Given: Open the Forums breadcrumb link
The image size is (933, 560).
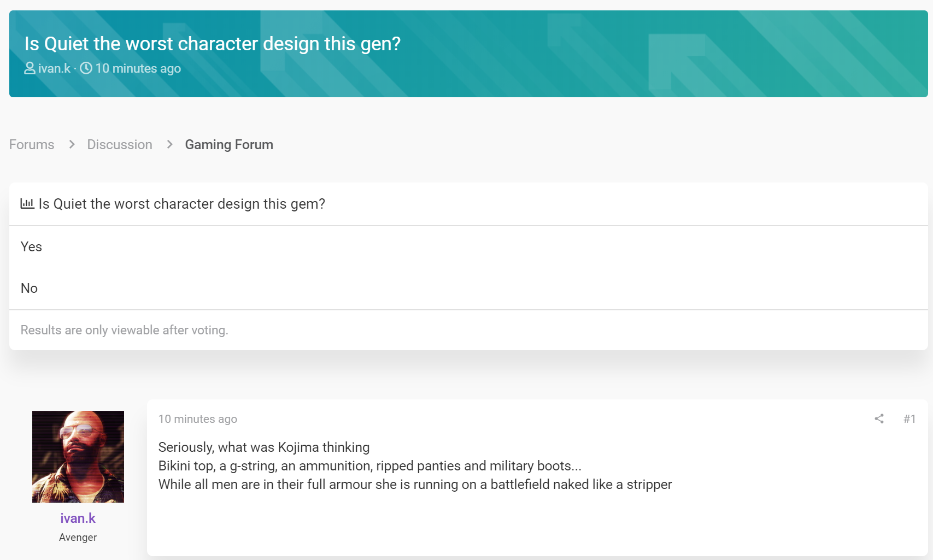Looking at the screenshot, I should click(x=32, y=144).
